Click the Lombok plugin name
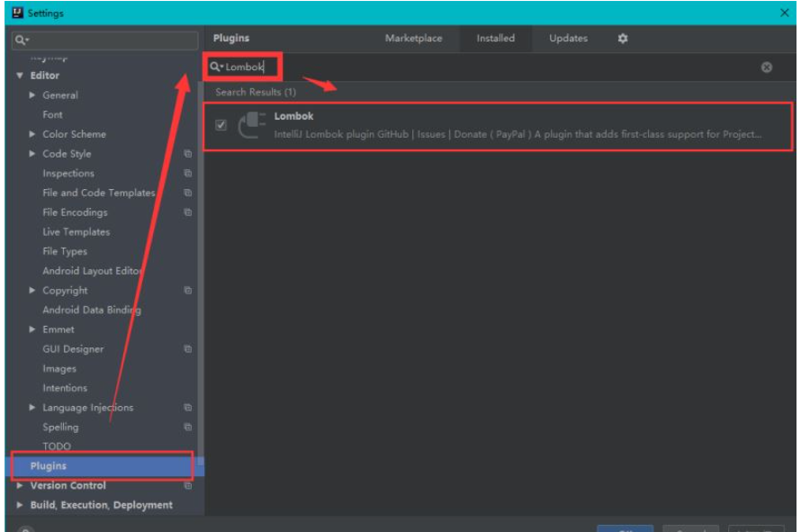The width and height of the screenshot is (801, 532). click(293, 116)
